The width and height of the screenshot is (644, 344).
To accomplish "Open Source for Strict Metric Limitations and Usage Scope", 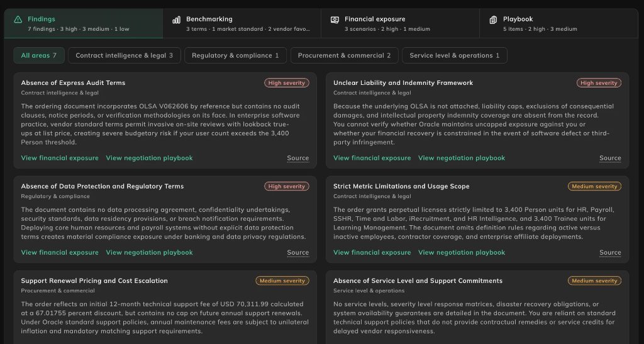I will [x=610, y=252].
